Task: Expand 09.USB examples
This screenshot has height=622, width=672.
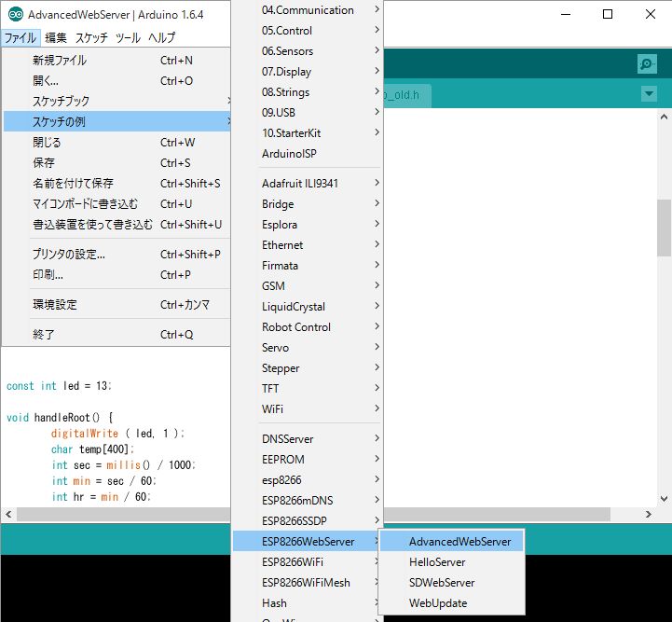Action: 307,112
